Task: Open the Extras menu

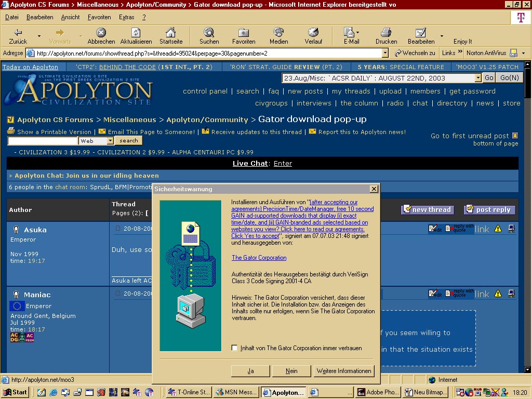Action: (127, 17)
